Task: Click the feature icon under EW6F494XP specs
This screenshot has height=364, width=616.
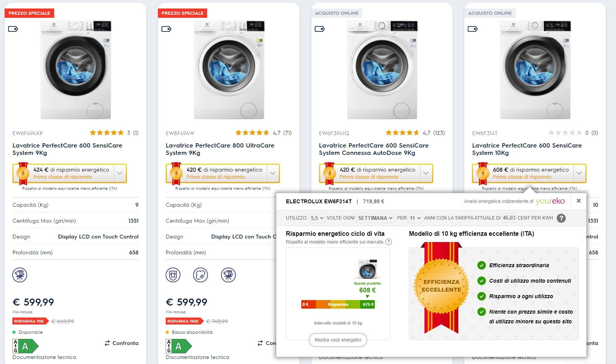Action: pyautogui.click(x=20, y=275)
